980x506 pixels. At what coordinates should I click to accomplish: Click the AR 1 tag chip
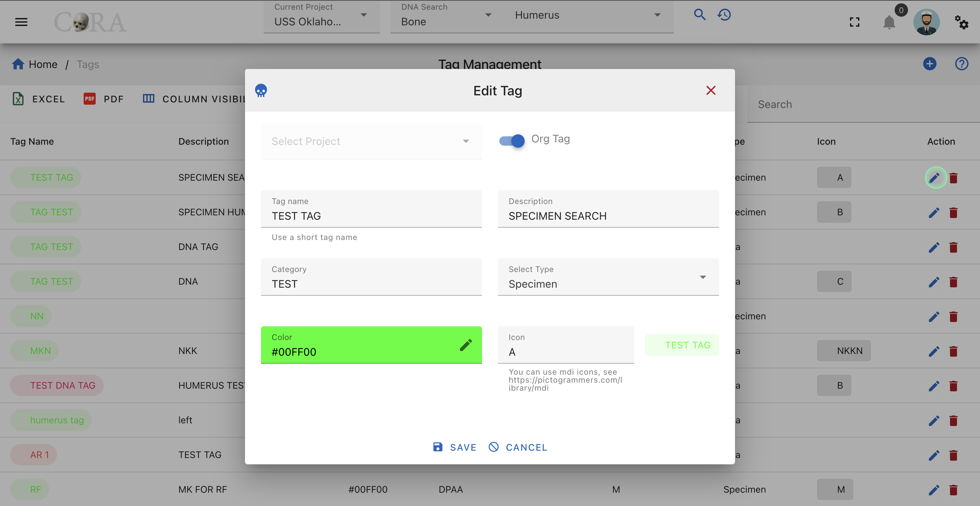pyautogui.click(x=33, y=455)
